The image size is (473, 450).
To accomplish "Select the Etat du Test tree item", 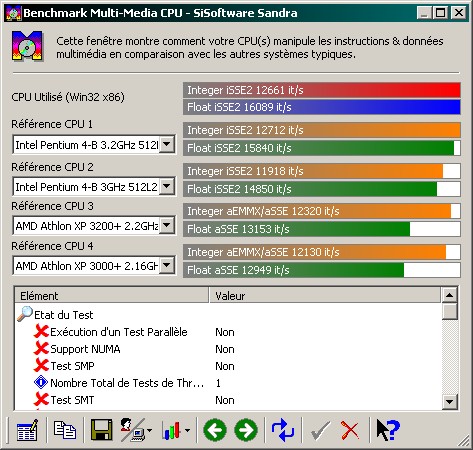I will coord(63,315).
